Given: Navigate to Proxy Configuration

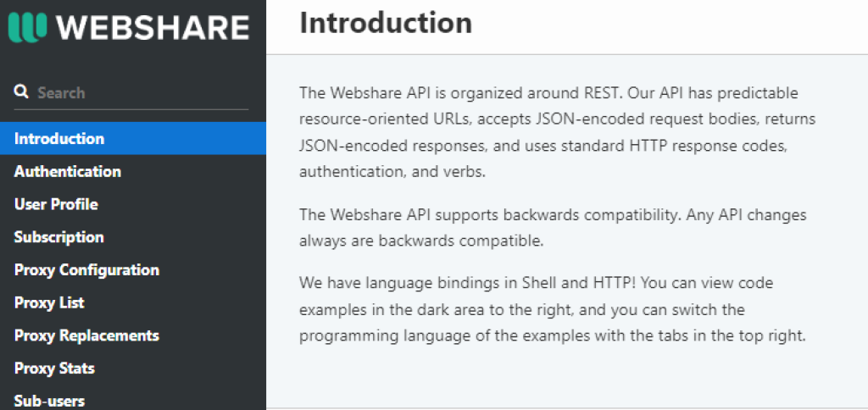Looking at the screenshot, I should click(86, 270).
